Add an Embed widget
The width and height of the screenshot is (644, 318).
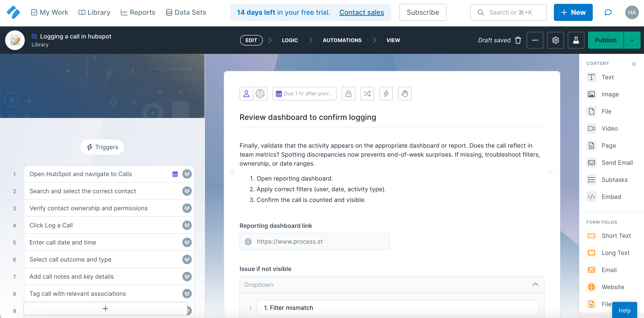(x=604, y=197)
